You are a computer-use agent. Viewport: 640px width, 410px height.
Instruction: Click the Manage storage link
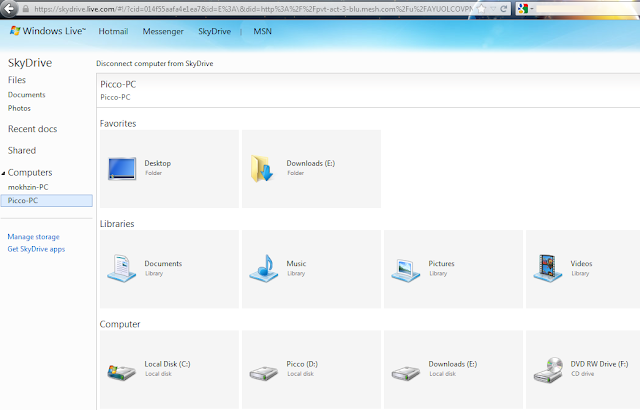(33, 237)
